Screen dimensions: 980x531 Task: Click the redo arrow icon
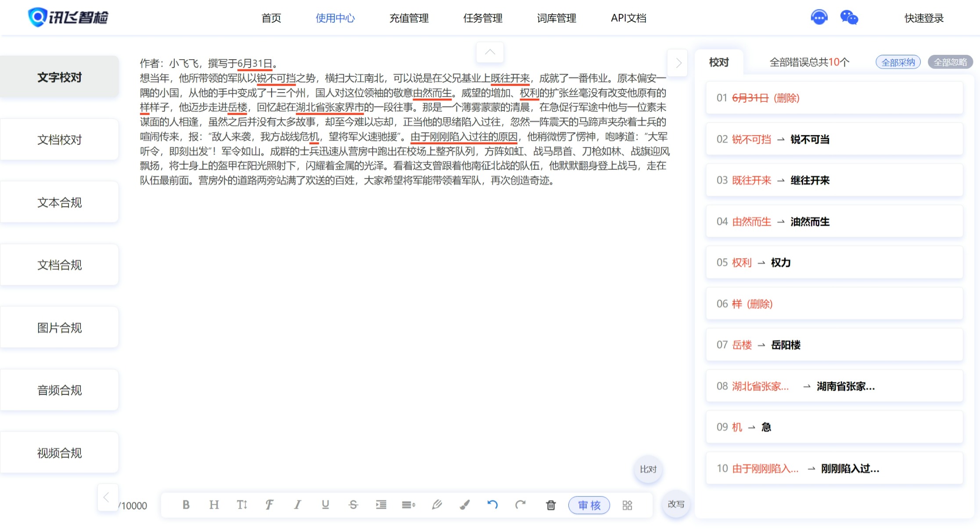point(521,505)
